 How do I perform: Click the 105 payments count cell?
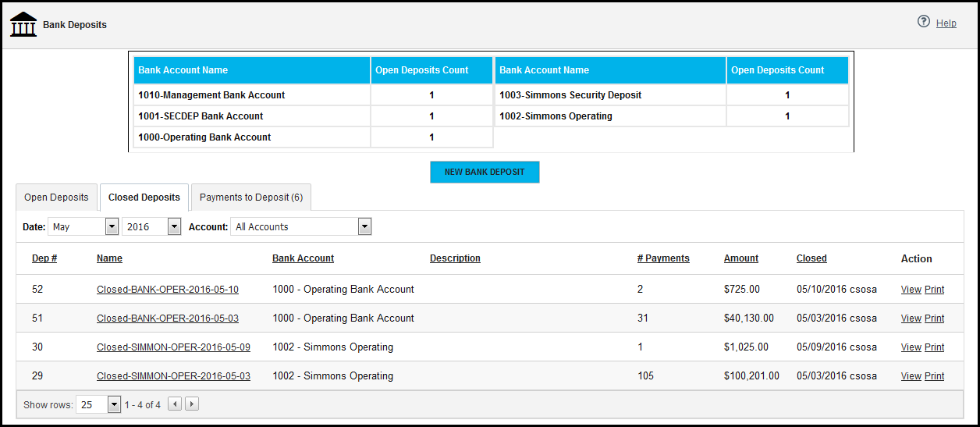tap(645, 376)
